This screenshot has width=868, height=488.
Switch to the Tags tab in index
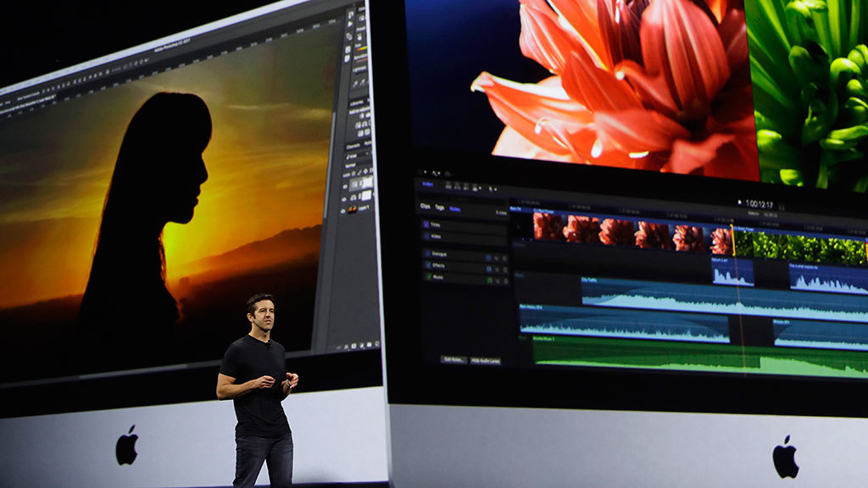click(x=440, y=208)
